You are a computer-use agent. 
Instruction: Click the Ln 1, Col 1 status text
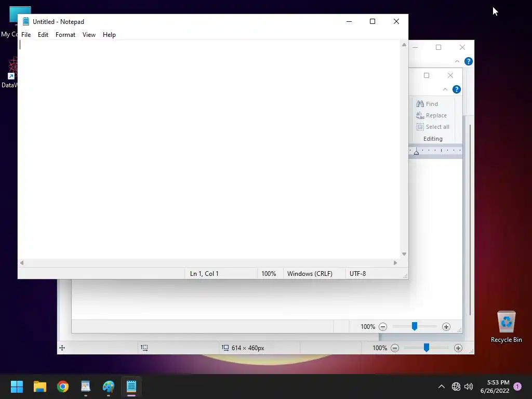tap(204, 273)
